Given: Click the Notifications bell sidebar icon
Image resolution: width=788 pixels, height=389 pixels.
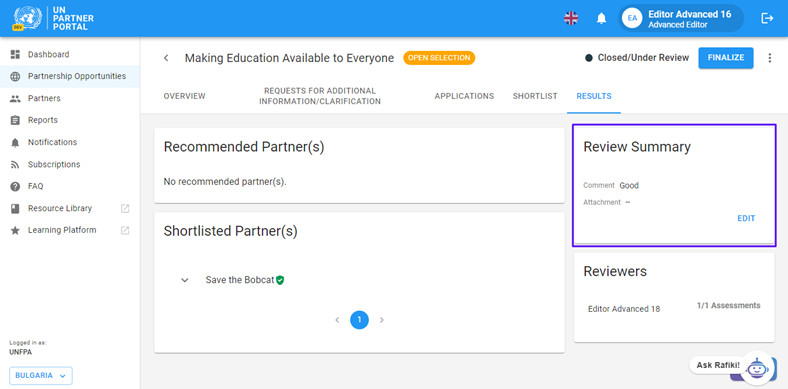Looking at the screenshot, I should (15, 142).
